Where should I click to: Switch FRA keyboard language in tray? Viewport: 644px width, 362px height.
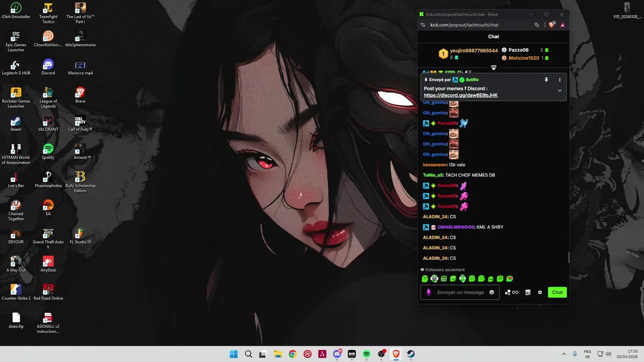coord(587,354)
